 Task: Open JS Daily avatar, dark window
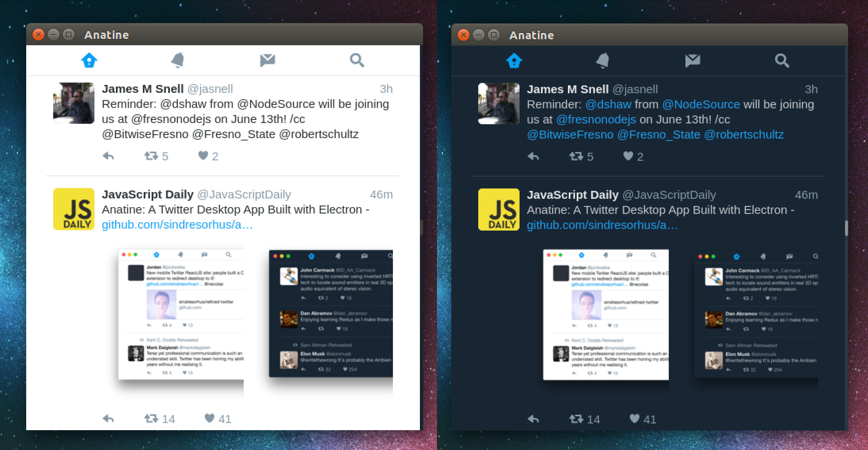coord(499,210)
